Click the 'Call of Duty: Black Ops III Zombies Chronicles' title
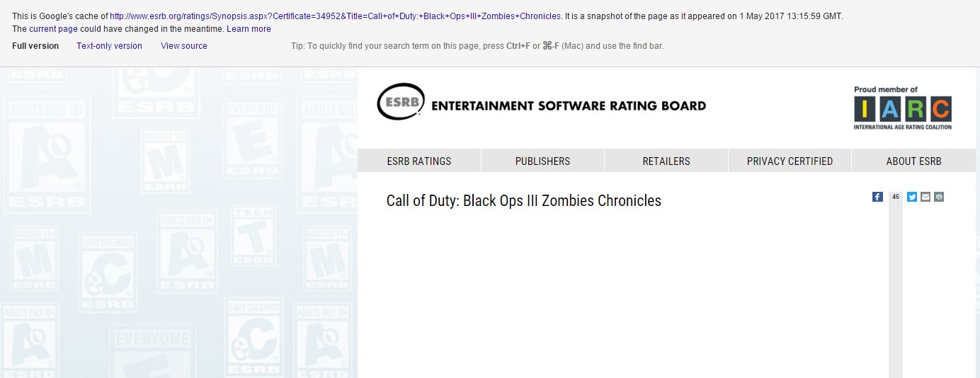980x378 pixels. click(x=523, y=200)
